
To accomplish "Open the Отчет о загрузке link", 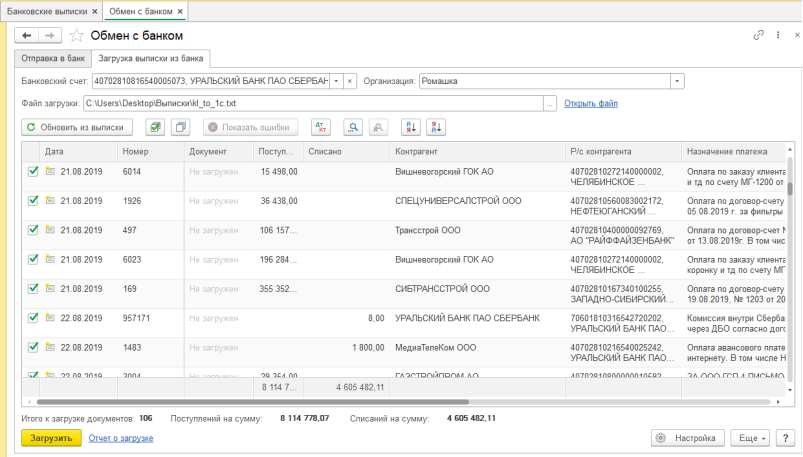I will point(121,438).
